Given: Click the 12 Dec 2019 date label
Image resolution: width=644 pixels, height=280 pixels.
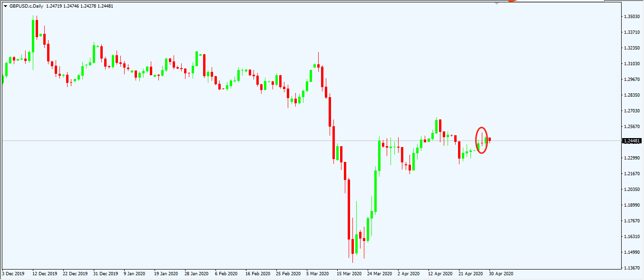Looking at the screenshot, I should [45, 274].
